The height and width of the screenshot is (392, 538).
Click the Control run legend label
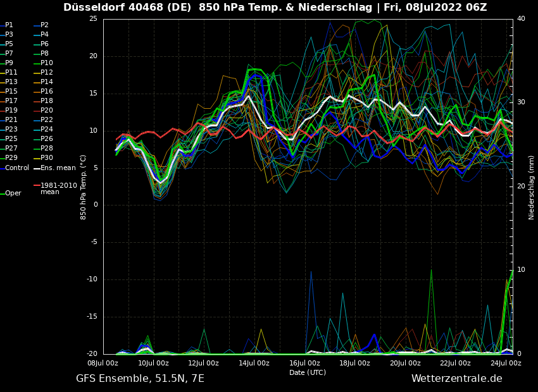17,168
